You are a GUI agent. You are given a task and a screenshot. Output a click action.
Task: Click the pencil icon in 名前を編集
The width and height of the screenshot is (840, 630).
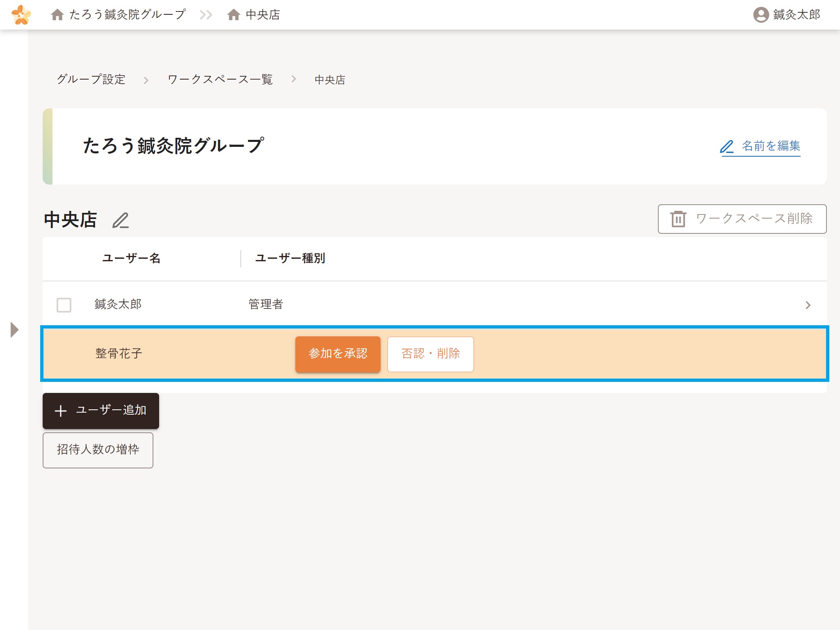[x=727, y=146]
